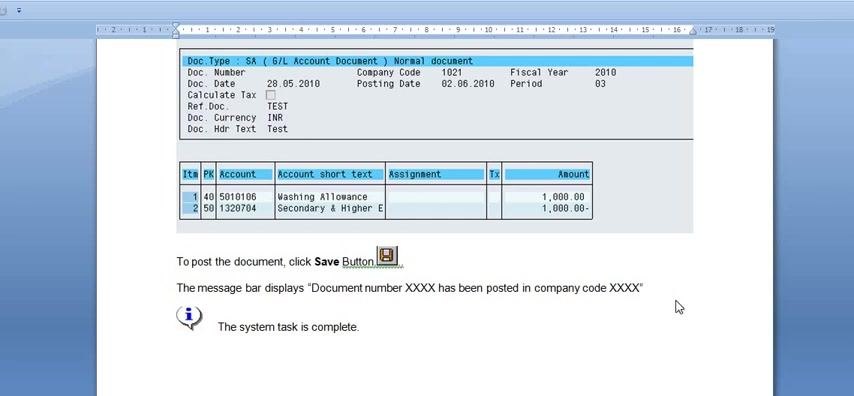Click posting key 50 in item 2
854x396 pixels.
[209, 208]
